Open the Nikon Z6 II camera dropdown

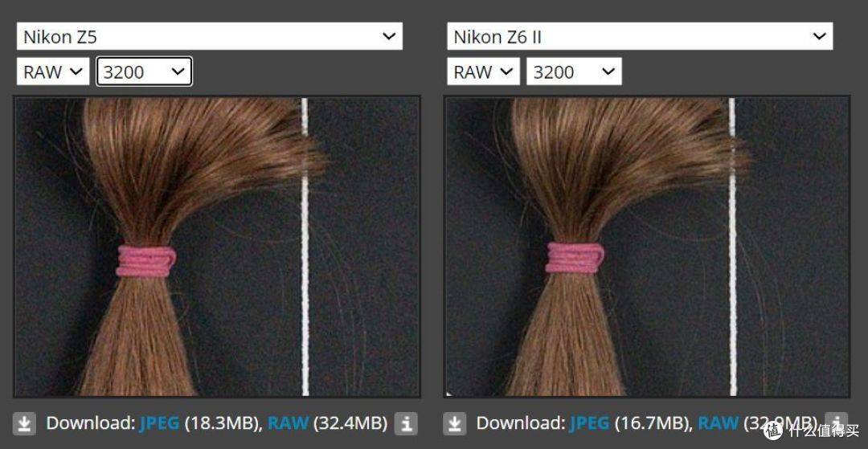point(640,36)
